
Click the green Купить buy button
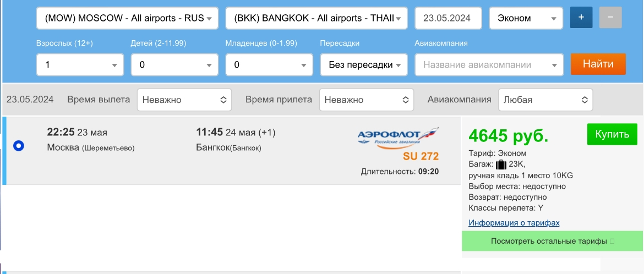coord(613,134)
